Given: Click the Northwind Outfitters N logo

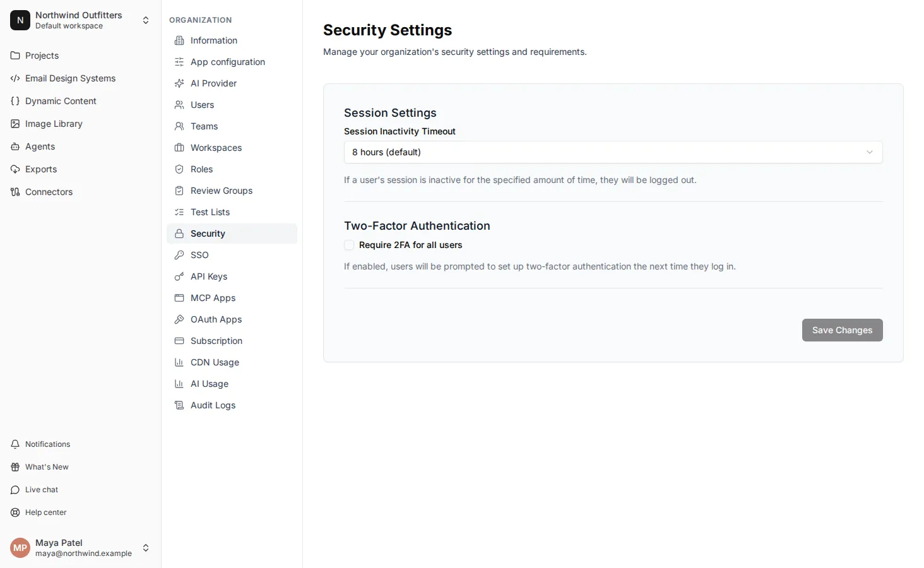Looking at the screenshot, I should (20, 20).
